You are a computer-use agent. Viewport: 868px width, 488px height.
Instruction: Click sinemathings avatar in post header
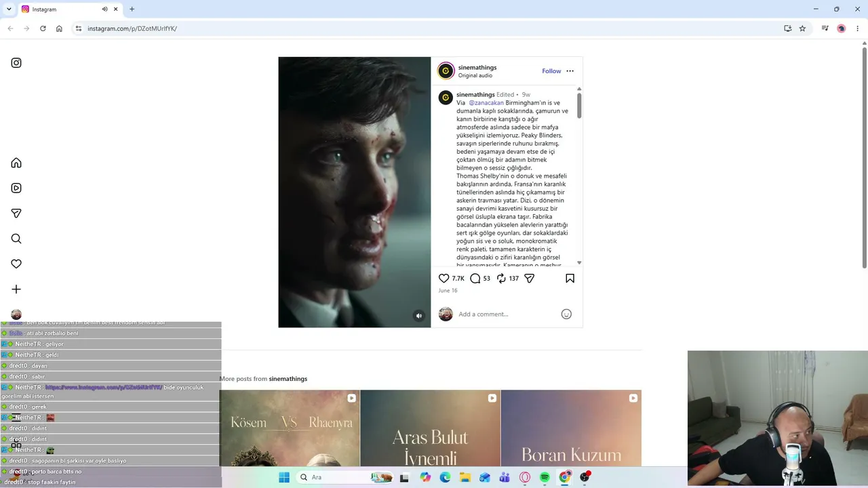point(446,71)
